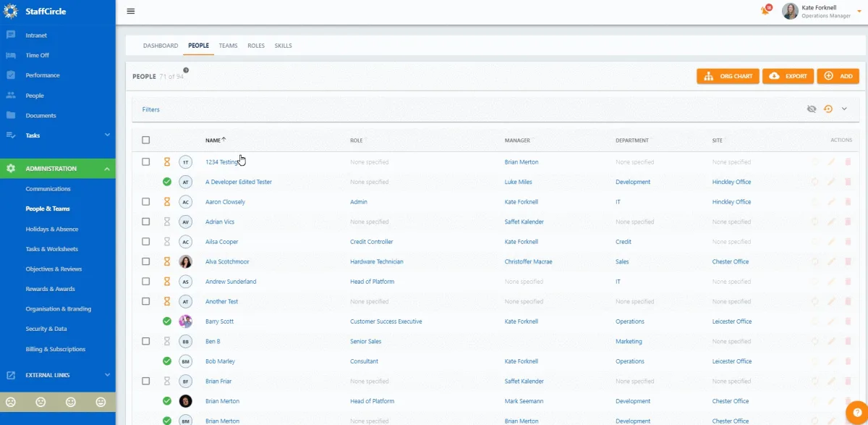
Task: Open Security & Data in sidebar
Action: (x=46, y=329)
